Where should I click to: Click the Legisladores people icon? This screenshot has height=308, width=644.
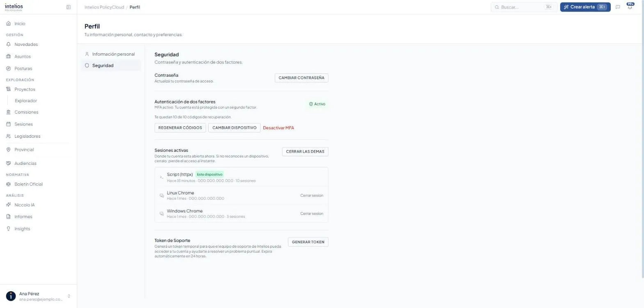point(9,136)
